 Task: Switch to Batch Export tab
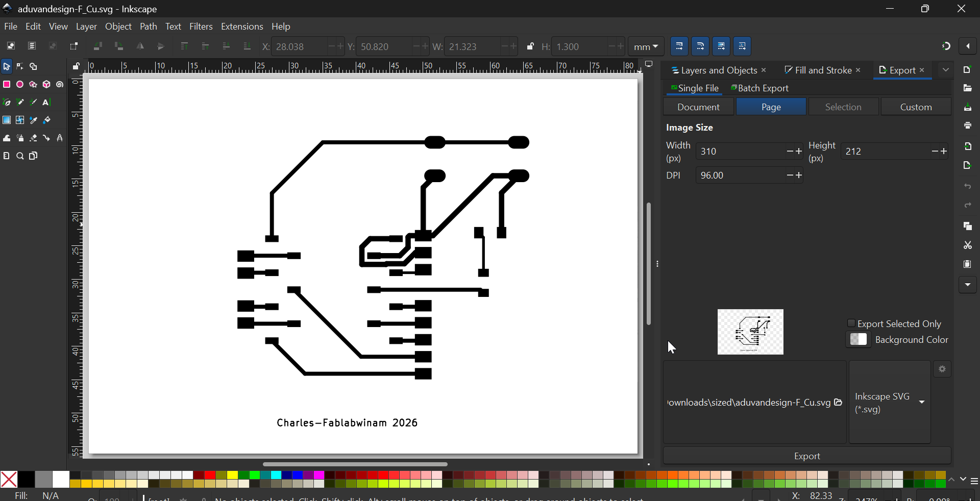pos(760,89)
